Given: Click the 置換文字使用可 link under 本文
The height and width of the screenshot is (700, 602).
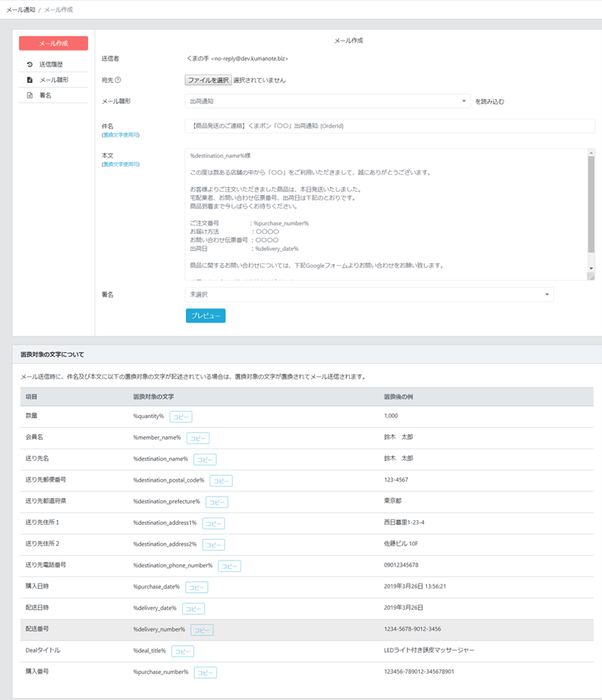Looking at the screenshot, I should click(x=120, y=163).
